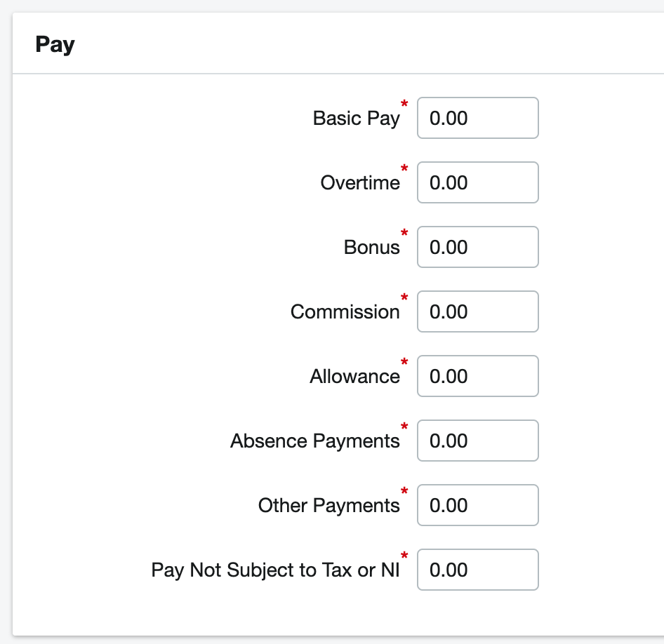Focus the Allowance input box
664x644 pixels.
[x=477, y=376]
